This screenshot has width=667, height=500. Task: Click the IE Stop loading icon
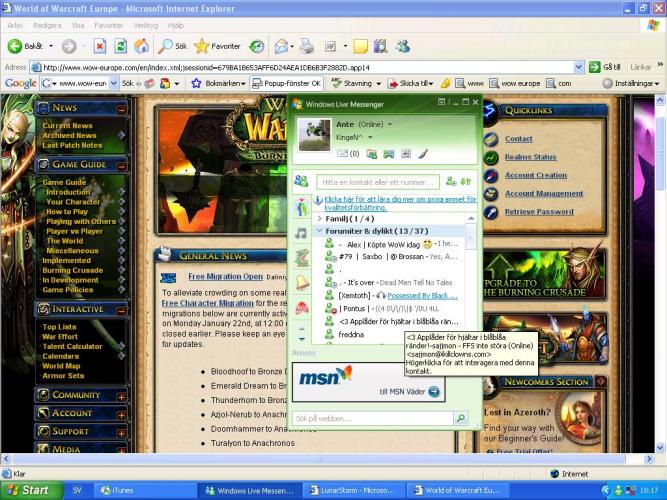100,46
